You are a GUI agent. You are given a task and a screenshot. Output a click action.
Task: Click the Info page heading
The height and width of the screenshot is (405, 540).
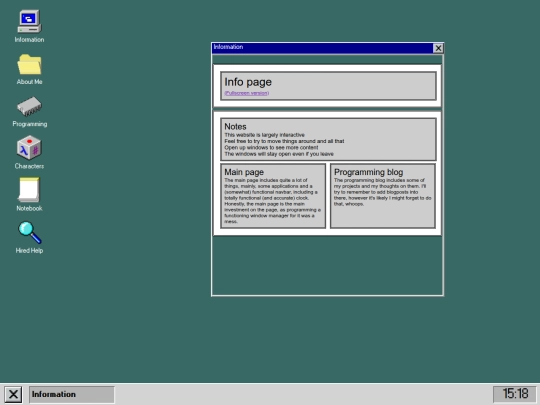pos(248,82)
